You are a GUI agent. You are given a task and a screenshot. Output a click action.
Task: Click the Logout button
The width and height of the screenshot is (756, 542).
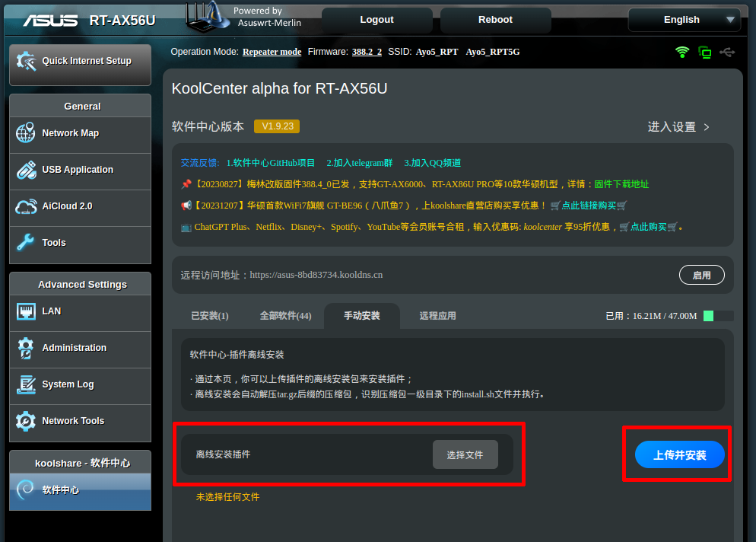click(x=377, y=20)
